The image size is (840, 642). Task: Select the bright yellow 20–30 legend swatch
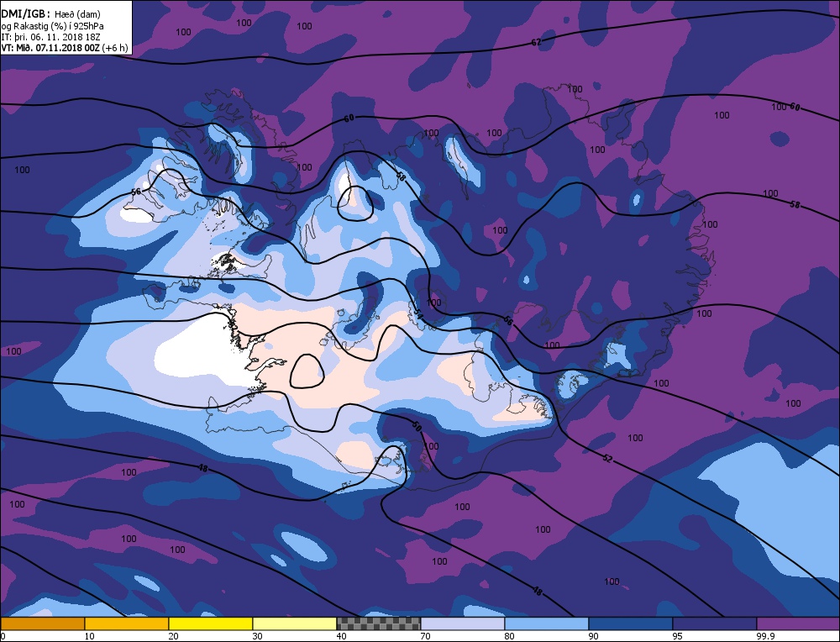point(211,624)
